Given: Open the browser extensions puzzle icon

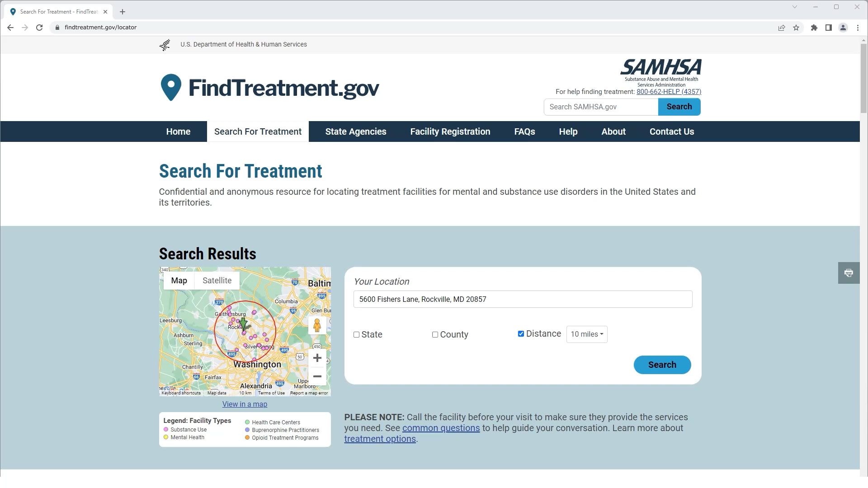Looking at the screenshot, I should [814, 28].
